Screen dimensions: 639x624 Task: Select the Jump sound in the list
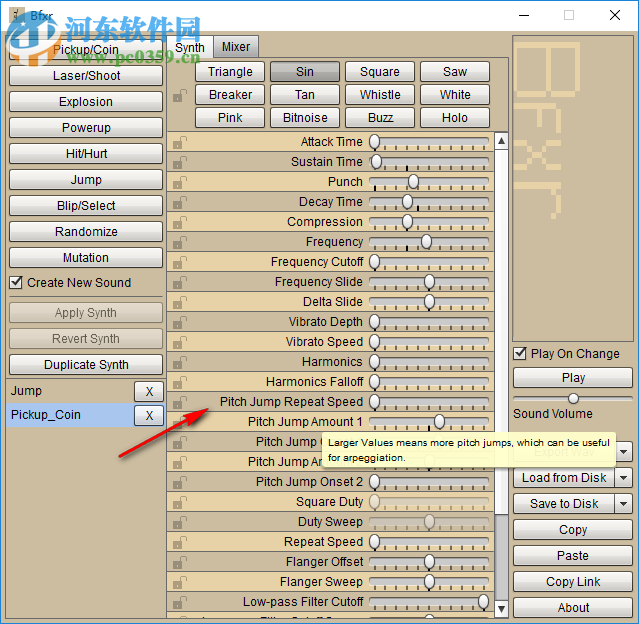[70, 391]
